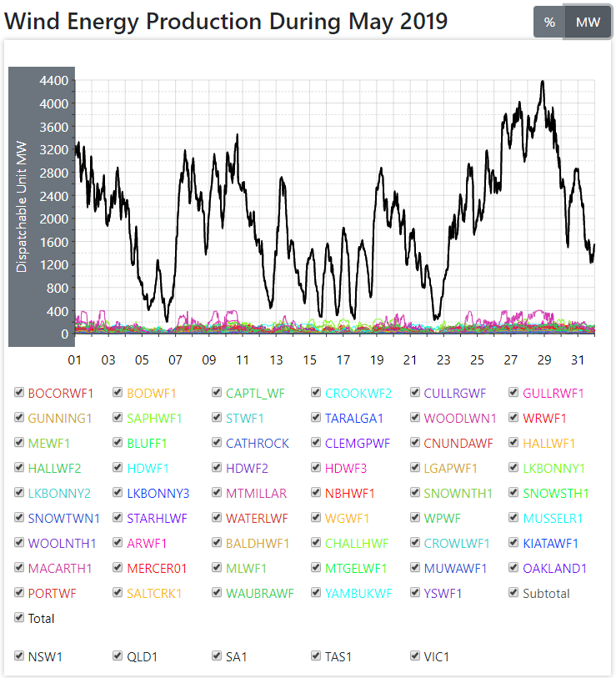Uncheck the CATHROCK checkbox
Viewport: 616px width, 678px height.
pos(218,443)
